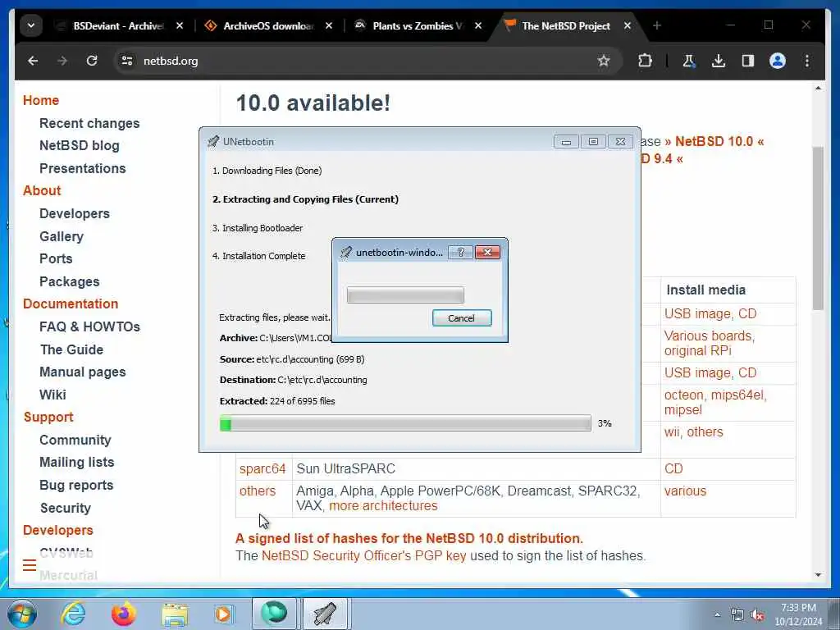This screenshot has width=840, height=630.
Task: Open the Mailing lists link
Action: pos(76,463)
